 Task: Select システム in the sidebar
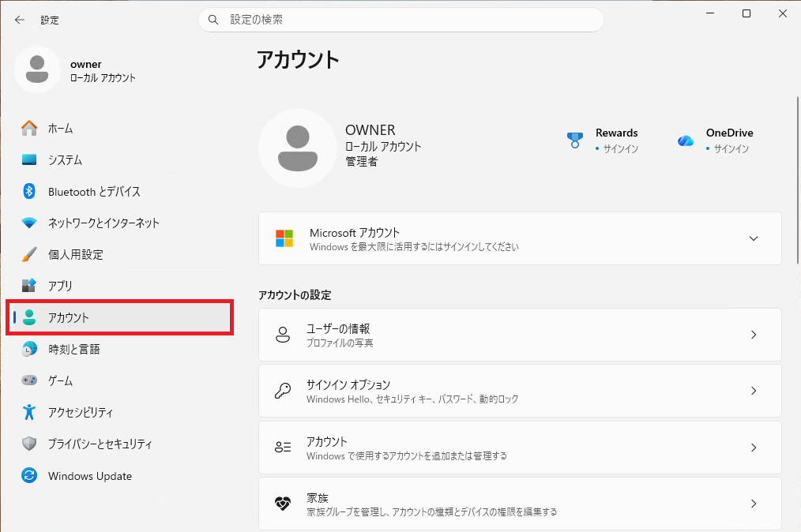click(x=119, y=159)
